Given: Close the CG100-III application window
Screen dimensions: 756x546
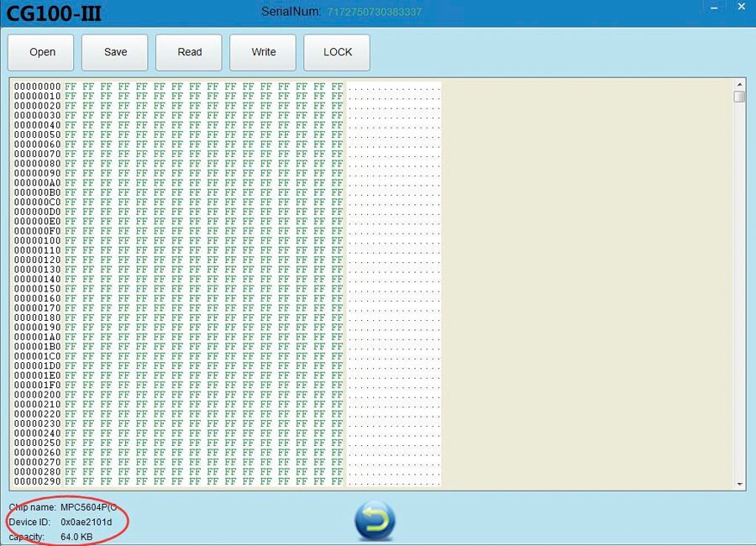Looking at the screenshot, I should 740,7.
